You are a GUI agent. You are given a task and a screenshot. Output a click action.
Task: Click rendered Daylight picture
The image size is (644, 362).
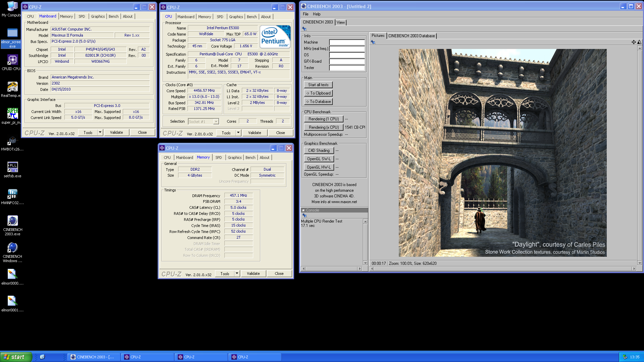point(502,153)
